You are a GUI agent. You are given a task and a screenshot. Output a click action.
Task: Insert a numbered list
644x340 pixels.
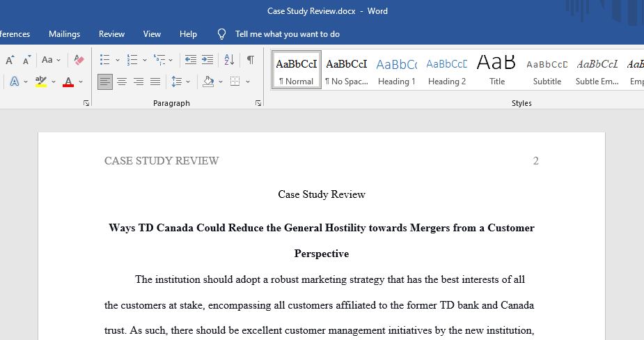[132, 60]
